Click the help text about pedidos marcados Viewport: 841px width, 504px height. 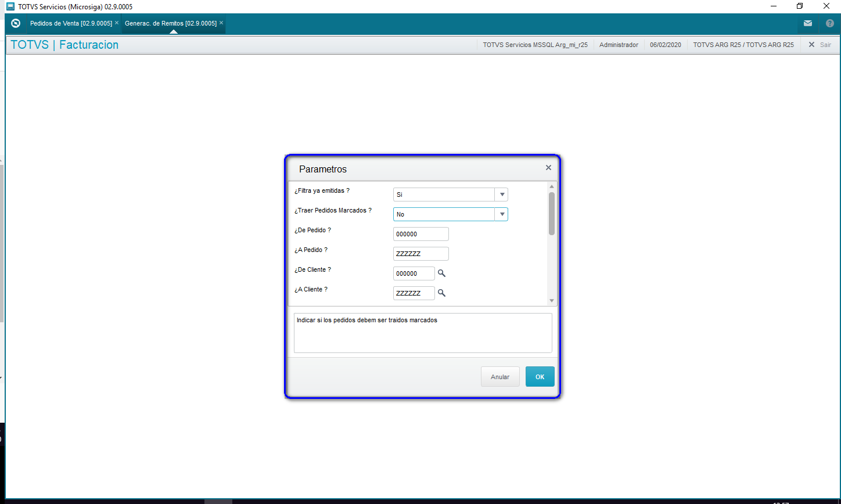click(x=366, y=320)
